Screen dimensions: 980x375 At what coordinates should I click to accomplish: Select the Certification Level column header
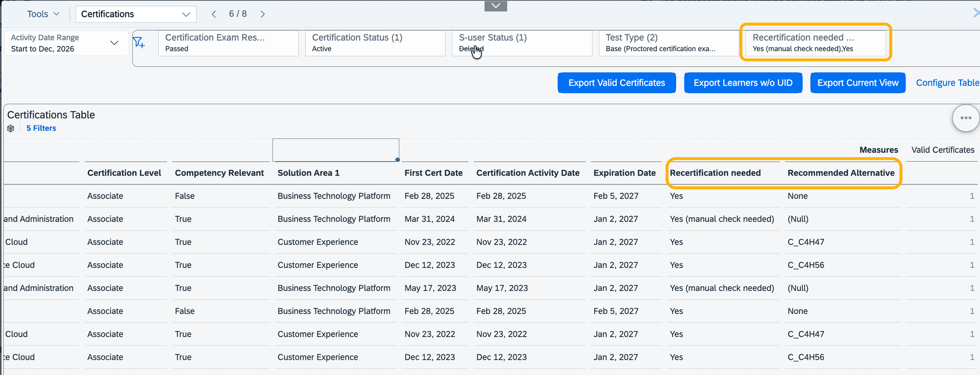coord(124,173)
